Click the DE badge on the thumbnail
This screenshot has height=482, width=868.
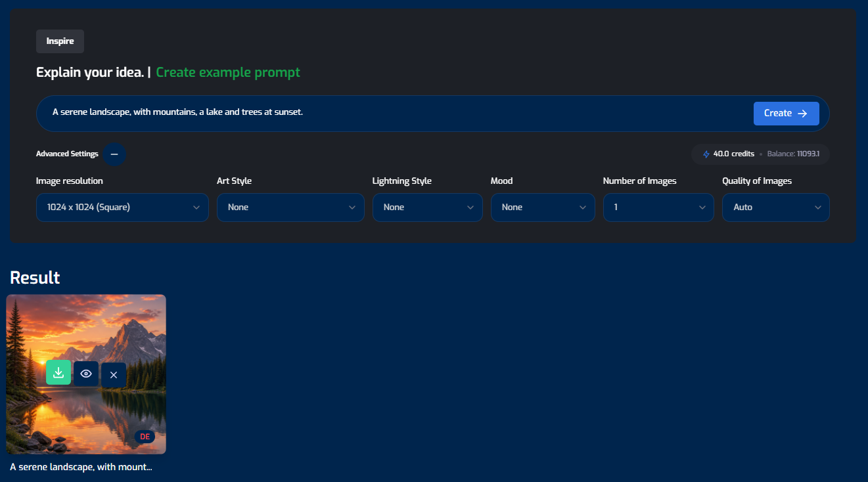point(145,437)
